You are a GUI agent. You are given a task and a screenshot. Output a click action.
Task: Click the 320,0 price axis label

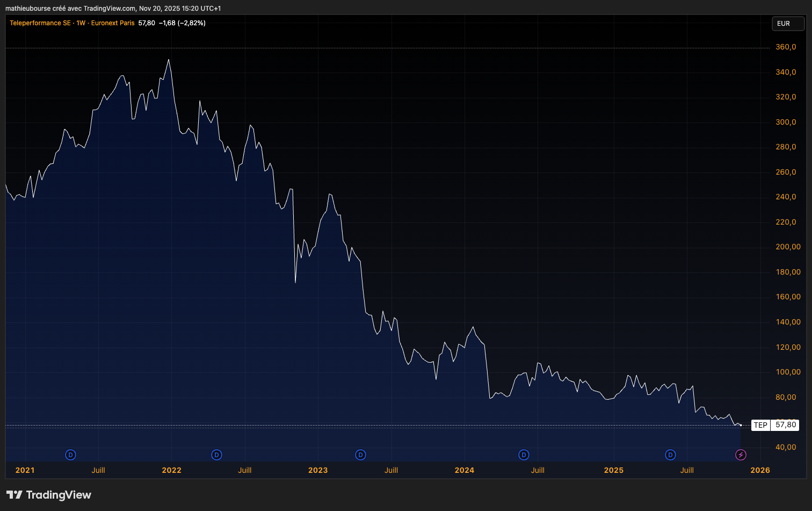(x=786, y=97)
